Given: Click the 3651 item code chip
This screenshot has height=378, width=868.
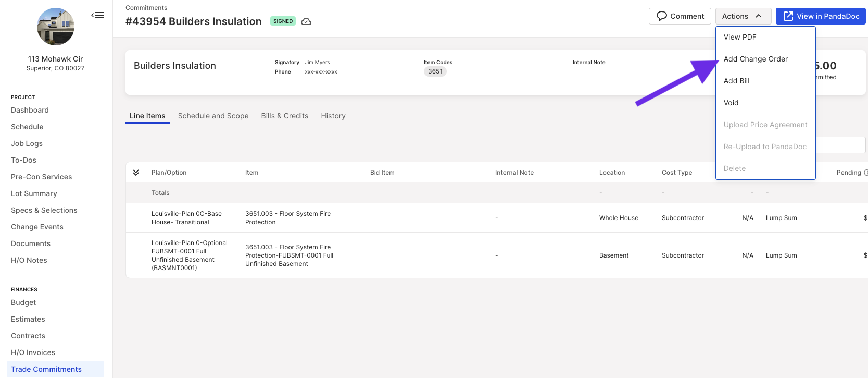Looking at the screenshot, I should pyautogui.click(x=435, y=71).
